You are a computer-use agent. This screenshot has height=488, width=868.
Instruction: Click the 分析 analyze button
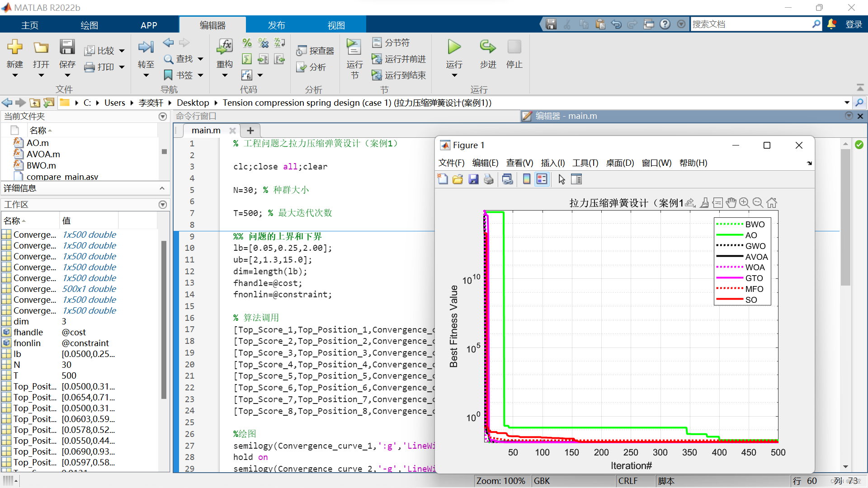311,67
